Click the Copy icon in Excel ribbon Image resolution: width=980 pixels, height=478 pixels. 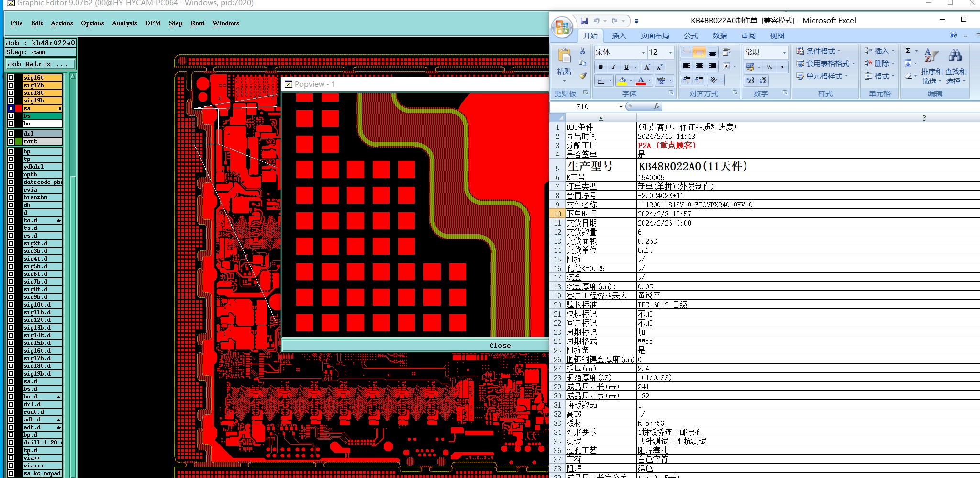tap(582, 63)
